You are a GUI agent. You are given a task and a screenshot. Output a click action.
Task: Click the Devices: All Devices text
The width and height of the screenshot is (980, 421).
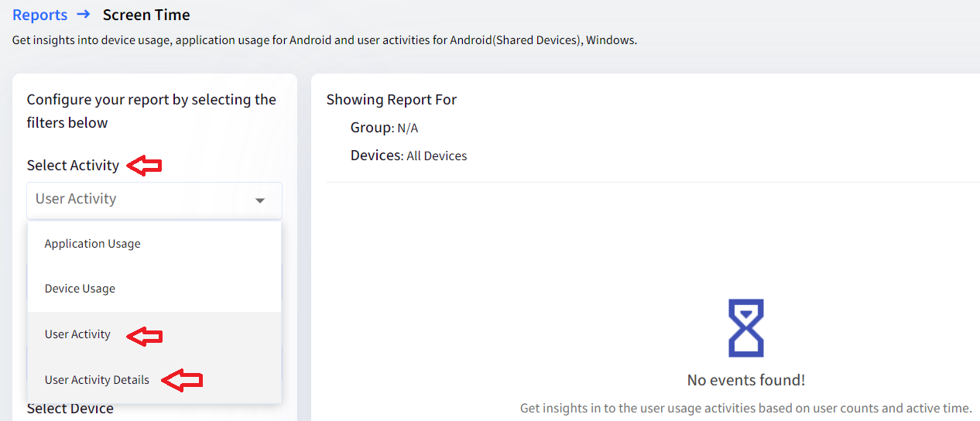click(x=409, y=156)
